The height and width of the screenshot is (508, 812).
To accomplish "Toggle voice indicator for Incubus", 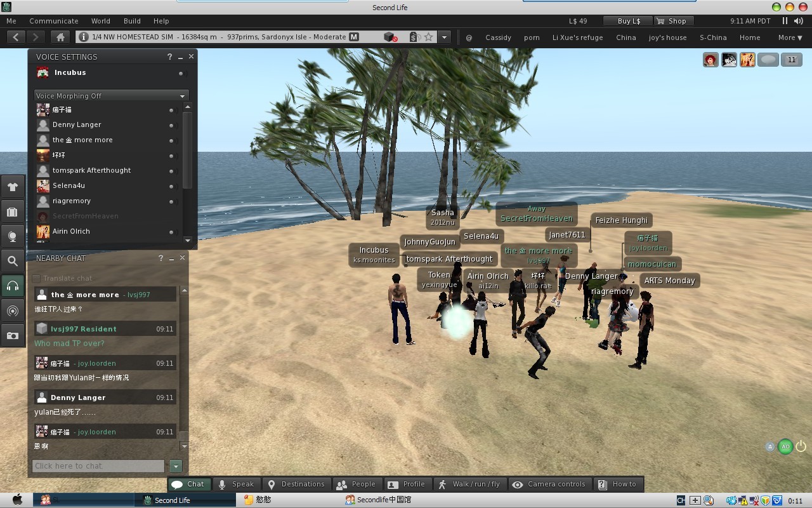I will tap(181, 74).
